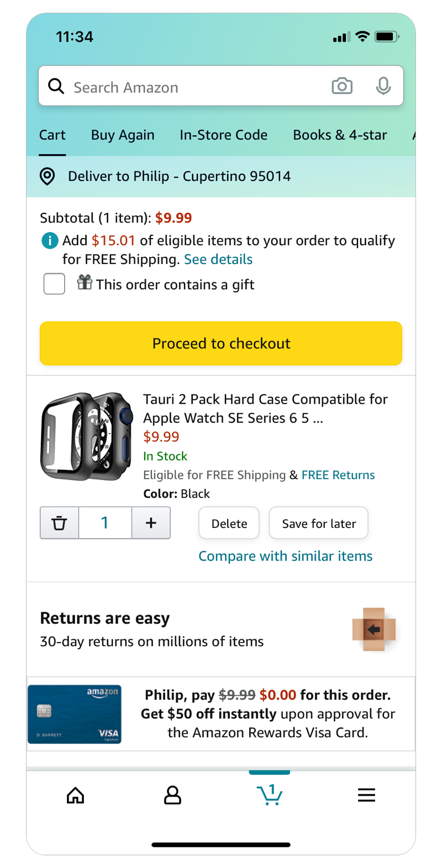Tap the cart icon in bottom bar

tap(270, 795)
